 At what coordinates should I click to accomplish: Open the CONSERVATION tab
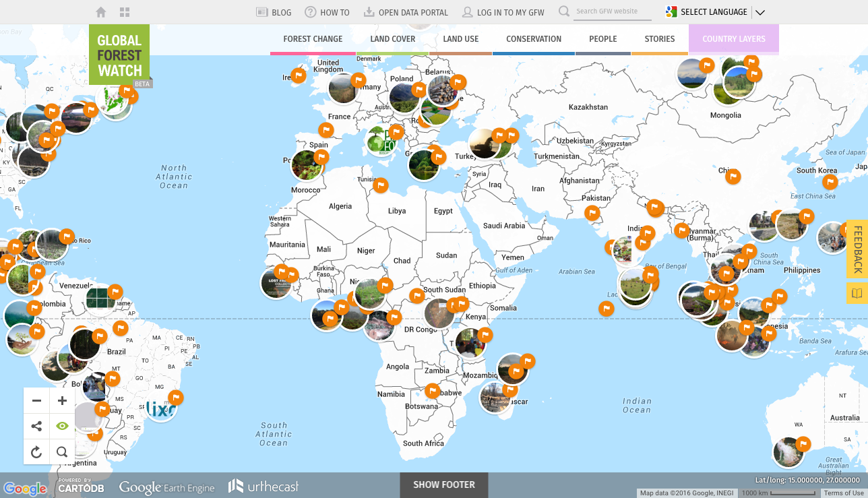click(534, 39)
